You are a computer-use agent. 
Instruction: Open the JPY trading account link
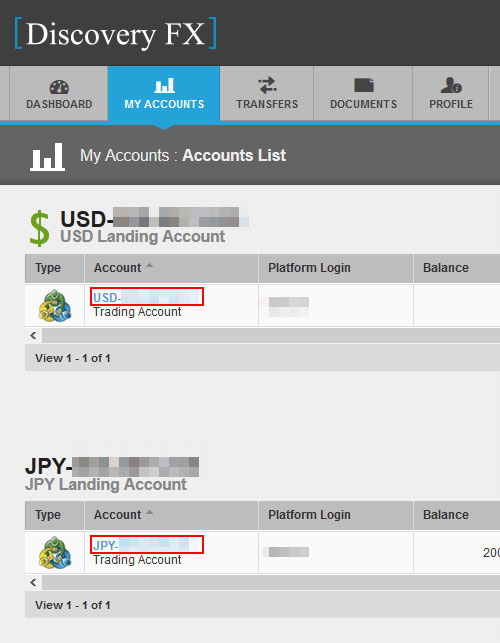(x=147, y=545)
